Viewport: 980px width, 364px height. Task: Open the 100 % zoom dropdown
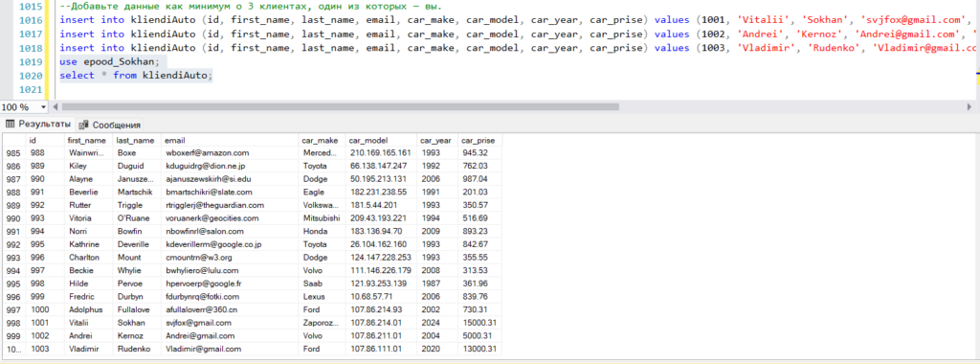(x=43, y=107)
